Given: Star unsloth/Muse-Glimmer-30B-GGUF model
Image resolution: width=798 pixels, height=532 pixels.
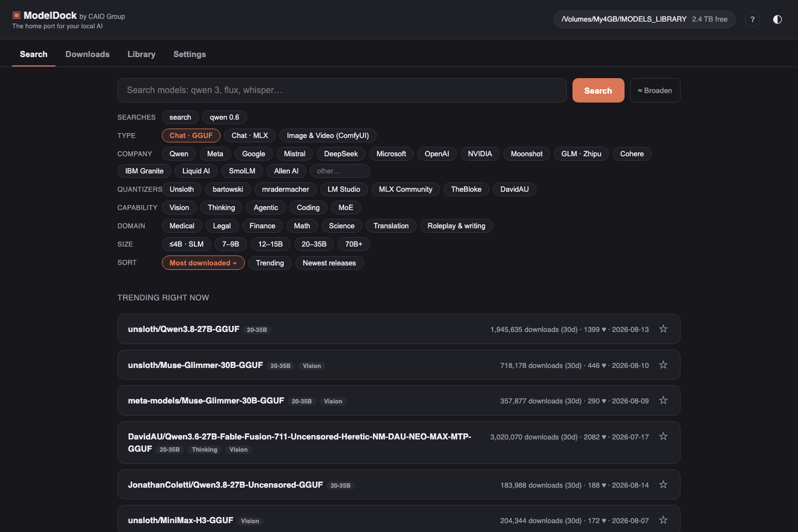Looking at the screenshot, I should (x=663, y=365).
